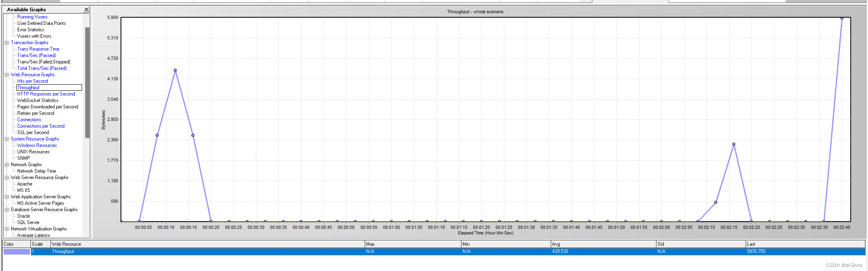The width and height of the screenshot is (868, 271).
Task: Open Trans Response Time graph
Action: pos(38,49)
